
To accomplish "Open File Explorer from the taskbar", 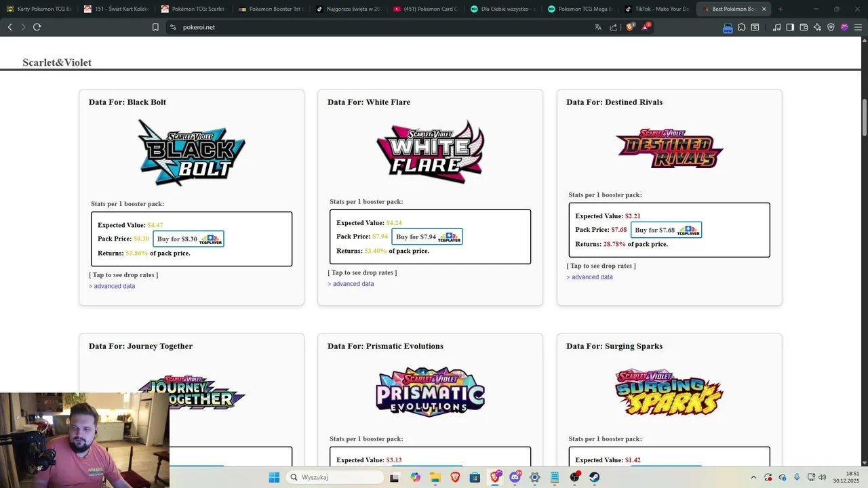I will [x=435, y=477].
